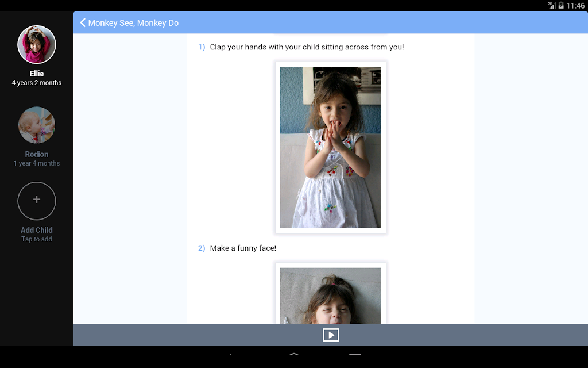This screenshot has height=368, width=588.
Task: Click the 'Make a funny face!' text
Action: 243,248
